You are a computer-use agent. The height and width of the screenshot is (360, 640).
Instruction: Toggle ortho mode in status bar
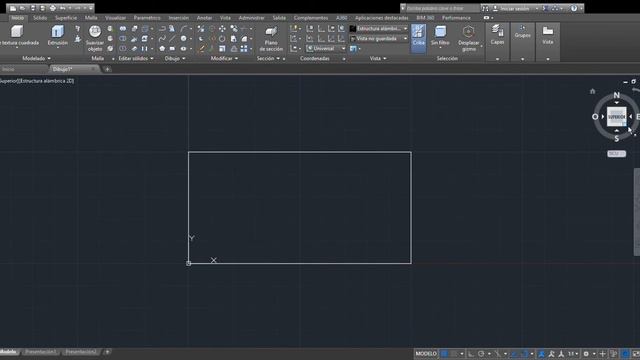(x=471, y=354)
